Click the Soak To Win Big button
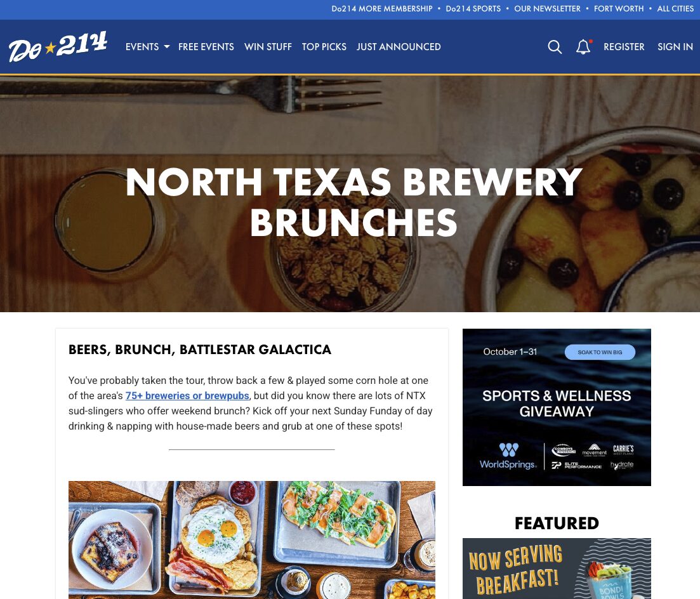 (600, 352)
